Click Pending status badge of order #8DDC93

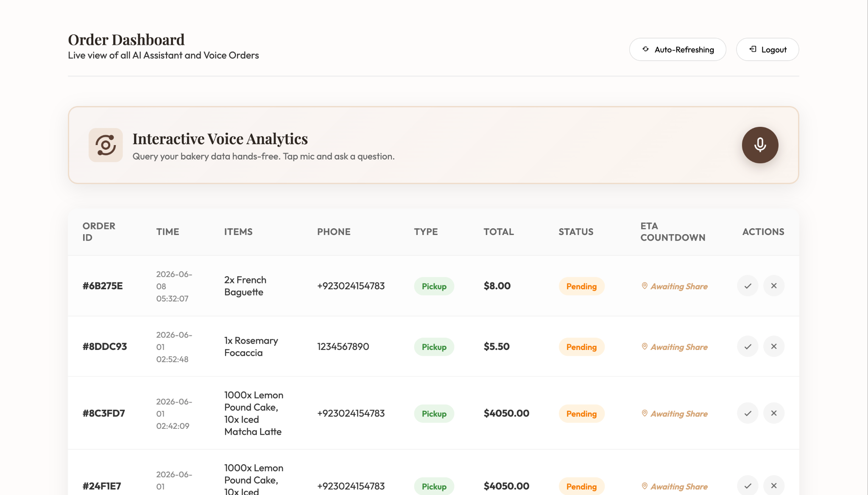pos(581,347)
